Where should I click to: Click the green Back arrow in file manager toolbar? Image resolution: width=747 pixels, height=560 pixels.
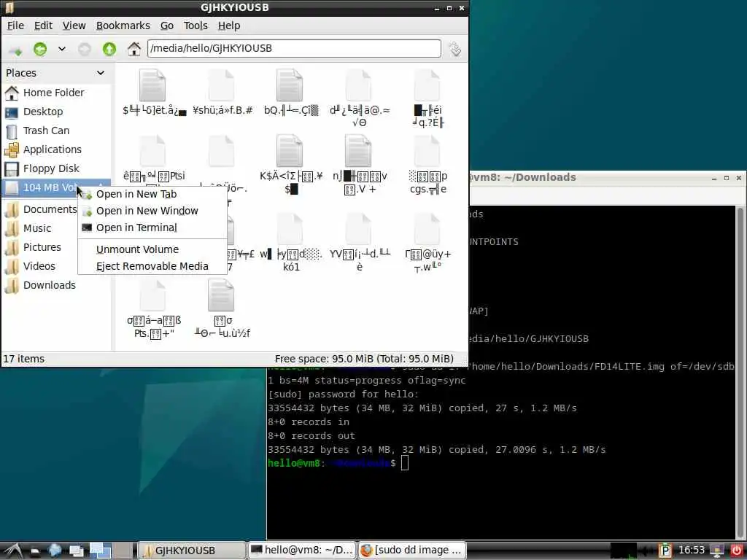click(x=40, y=49)
